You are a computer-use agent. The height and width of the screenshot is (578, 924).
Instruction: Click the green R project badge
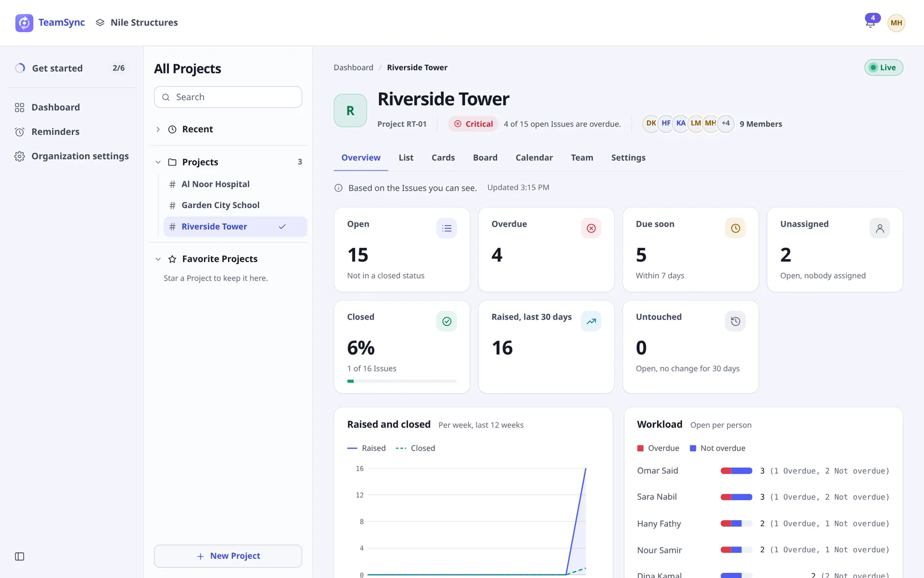(x=350, y=110)
